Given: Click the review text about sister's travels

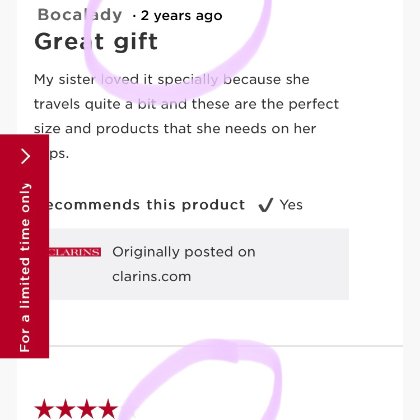Looking at the screenshot, I should pyautogui.click(x=186, y=116).
